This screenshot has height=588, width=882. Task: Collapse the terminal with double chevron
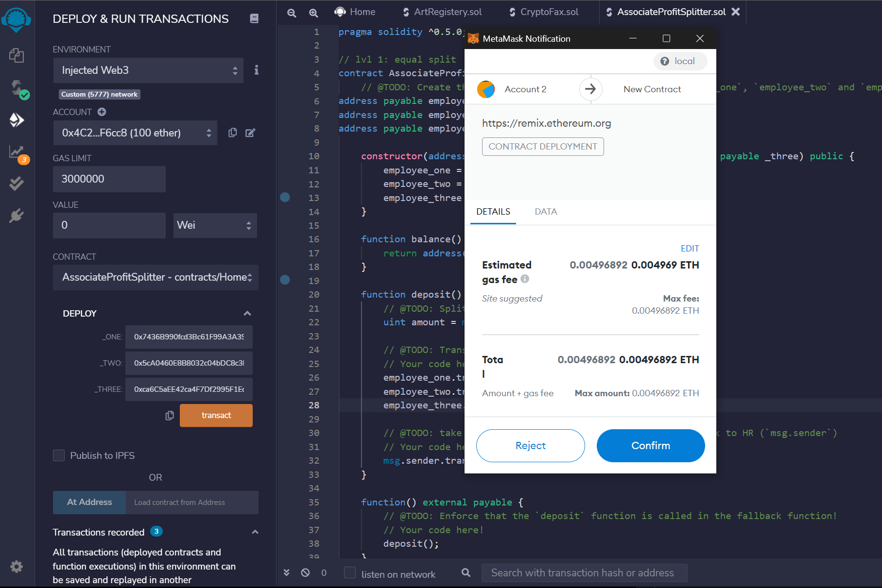[287, 572]
